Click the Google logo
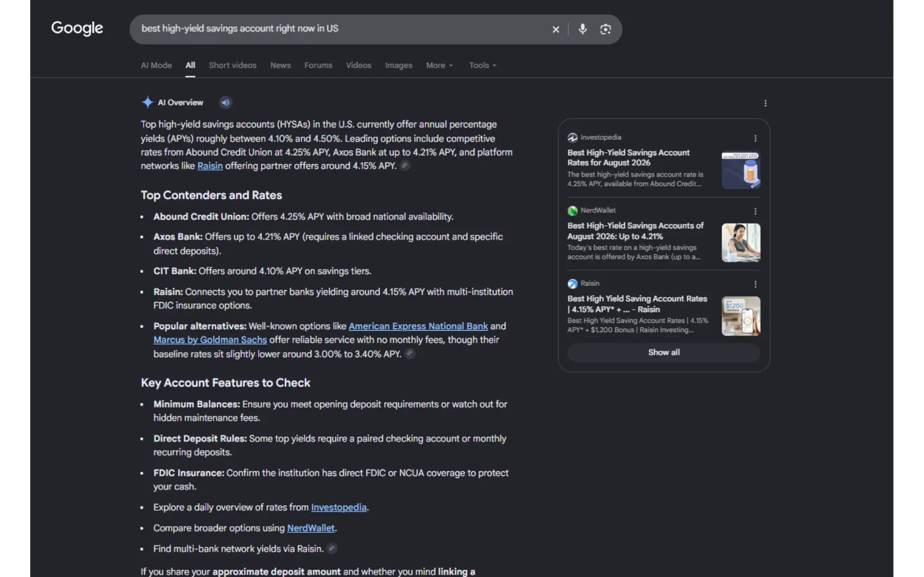 pyautogui.click(x=77, y=28)
